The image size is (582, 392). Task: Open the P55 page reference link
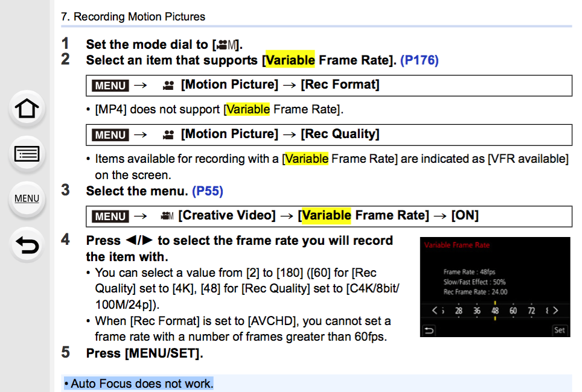click(x=208, y=191)
